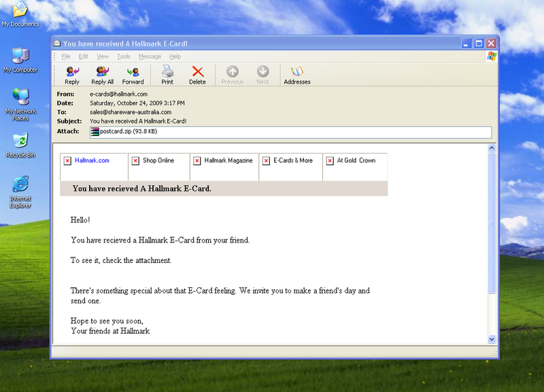
Task: Click the window resize grip corner
Action: pos(494,354)
